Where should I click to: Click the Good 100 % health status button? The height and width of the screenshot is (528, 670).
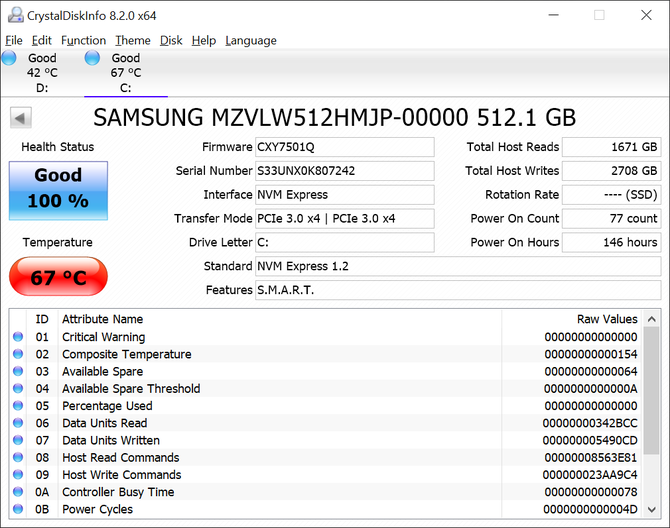click(x=58, y=191)
